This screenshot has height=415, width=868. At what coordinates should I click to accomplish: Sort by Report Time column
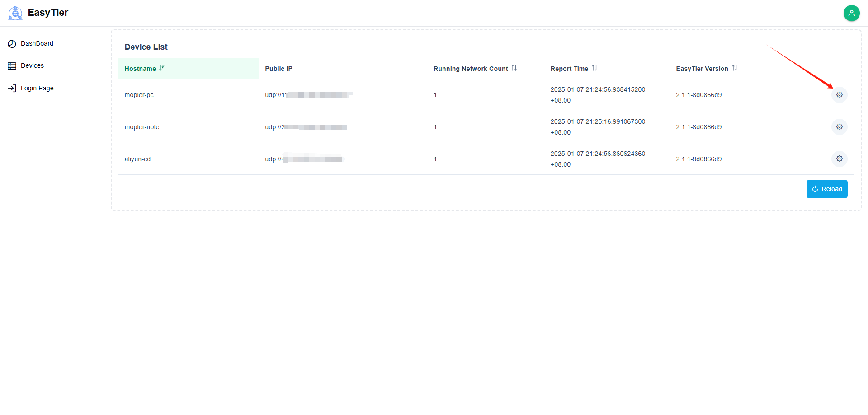(x=594, y=68)
